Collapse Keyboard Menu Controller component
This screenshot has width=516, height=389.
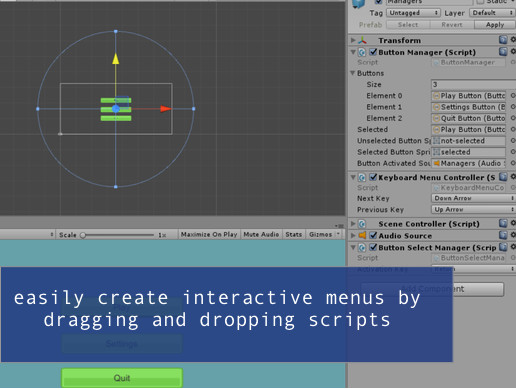click(353, 177)
